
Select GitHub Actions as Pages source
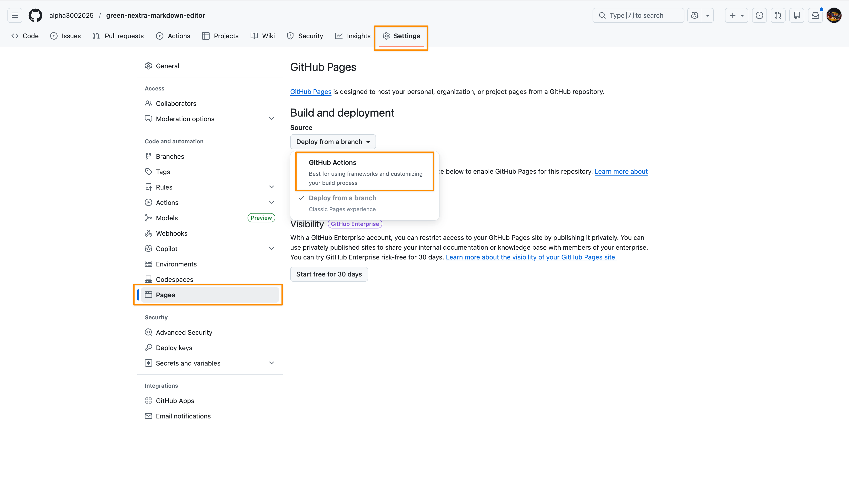pyautogui.click(x=365, y=172)
